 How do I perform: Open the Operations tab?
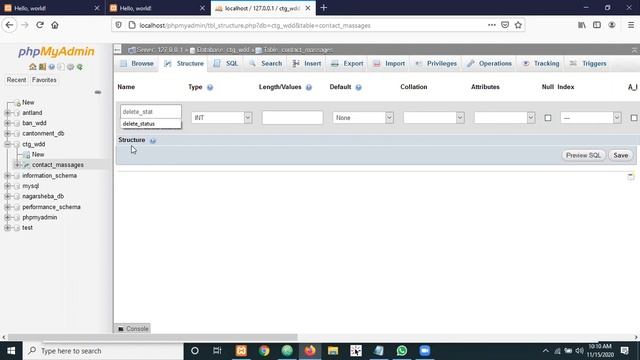(489, 64)
